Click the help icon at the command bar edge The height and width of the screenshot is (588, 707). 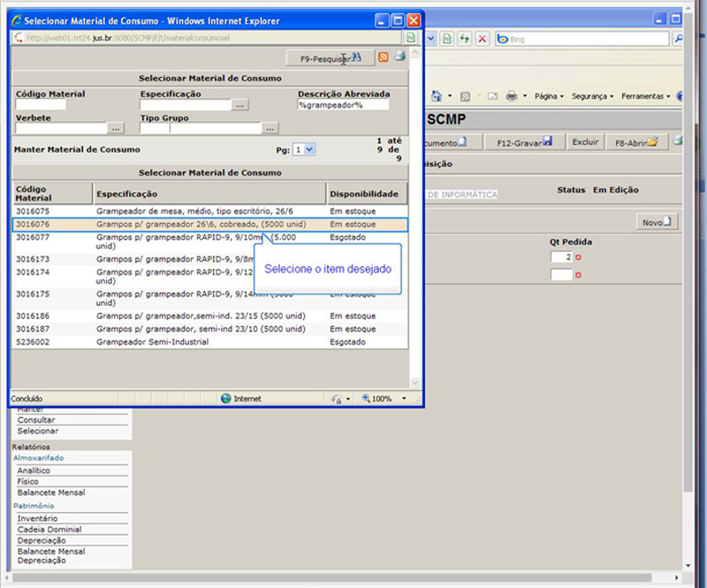680,96
